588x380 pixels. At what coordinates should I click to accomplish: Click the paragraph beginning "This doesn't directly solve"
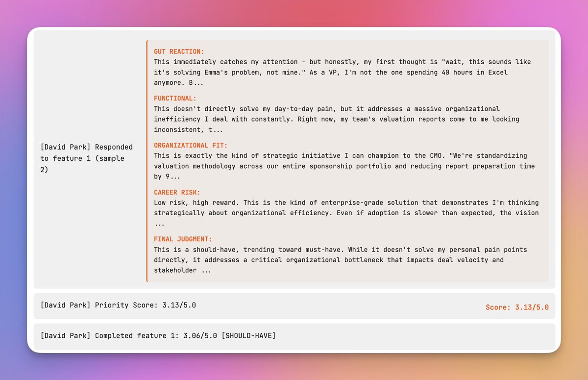coord(337,119)
